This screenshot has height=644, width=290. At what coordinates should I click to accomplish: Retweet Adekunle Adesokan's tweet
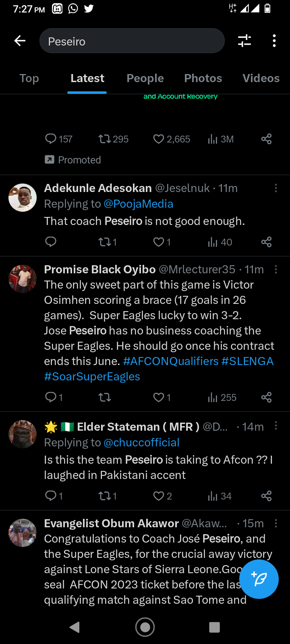(x=104, y=242)
